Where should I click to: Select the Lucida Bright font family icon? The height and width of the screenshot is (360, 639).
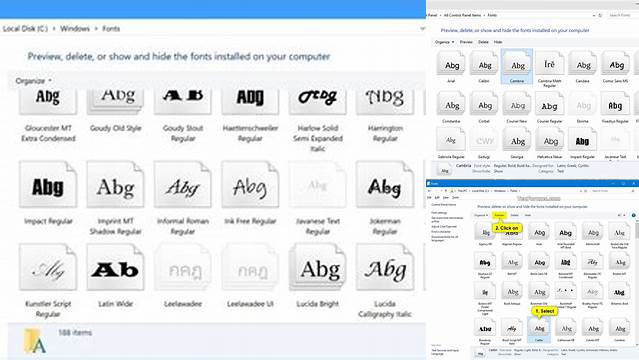pos(317,267)
